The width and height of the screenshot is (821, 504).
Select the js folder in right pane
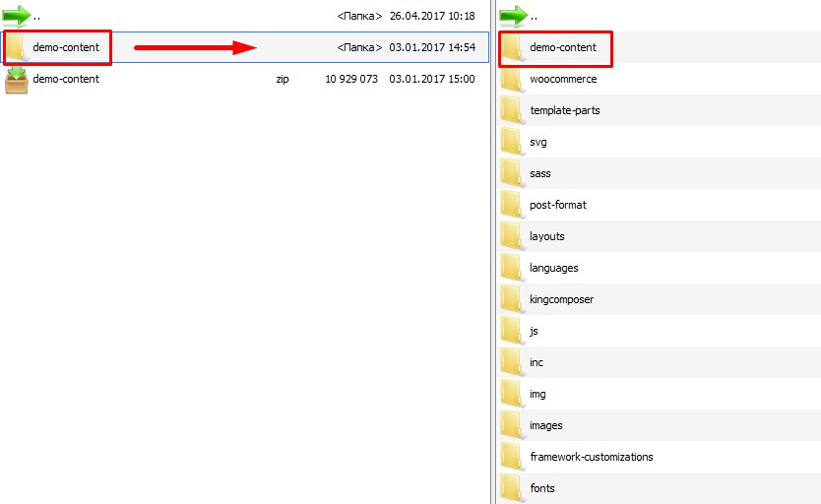tap(534, 331)
